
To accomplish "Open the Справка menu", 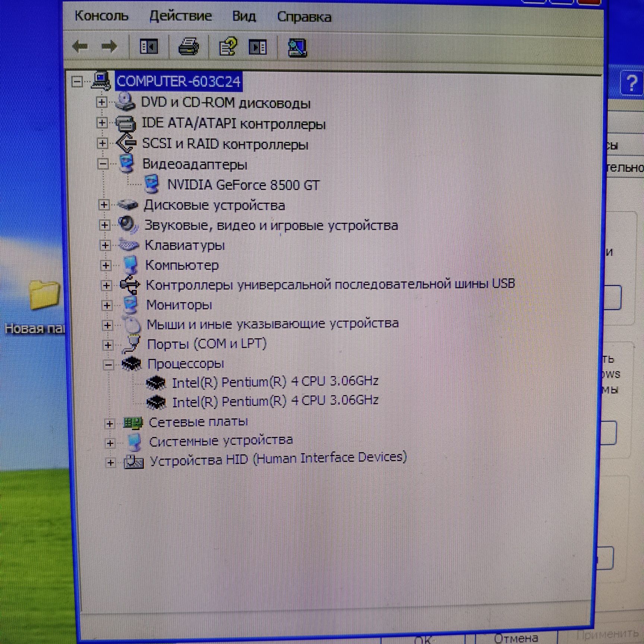I will click(x=304, y=17).
